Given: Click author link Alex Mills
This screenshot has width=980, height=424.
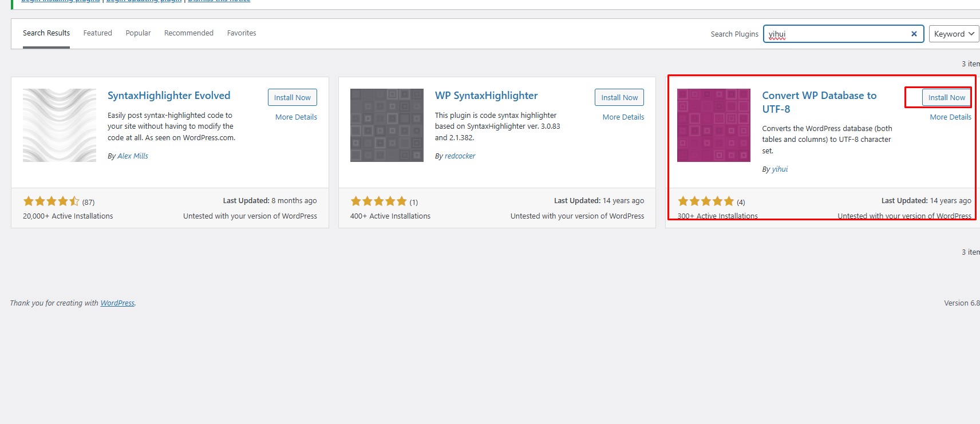Looking at the screenshot, I should tap(133, 156).
